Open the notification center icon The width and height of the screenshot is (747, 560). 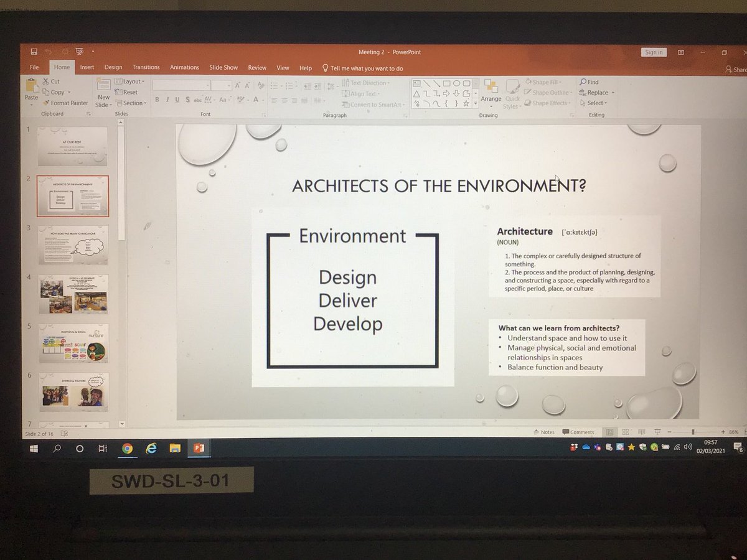click(x=738, y=448)
